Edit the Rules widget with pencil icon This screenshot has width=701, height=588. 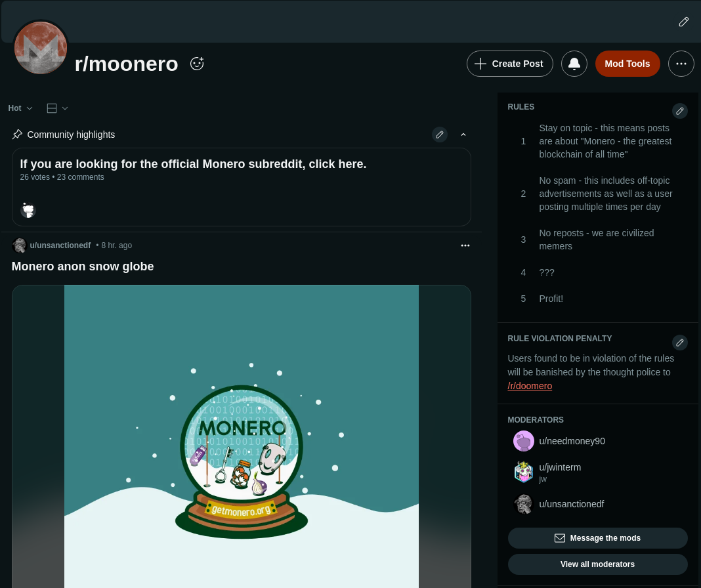tap(679, 111)
